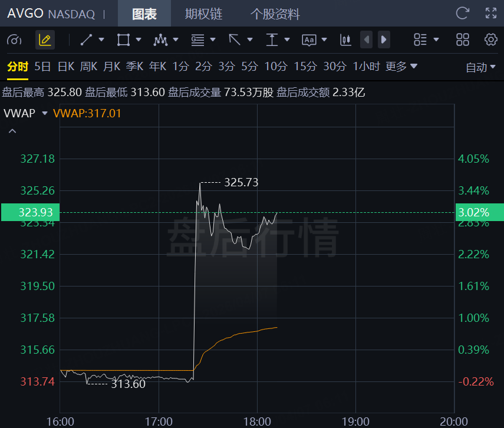The height and width of the screenshot is (428, 504).
Task: Enter fullscreen with the expand icon
Action: click(x=490, y=13)
